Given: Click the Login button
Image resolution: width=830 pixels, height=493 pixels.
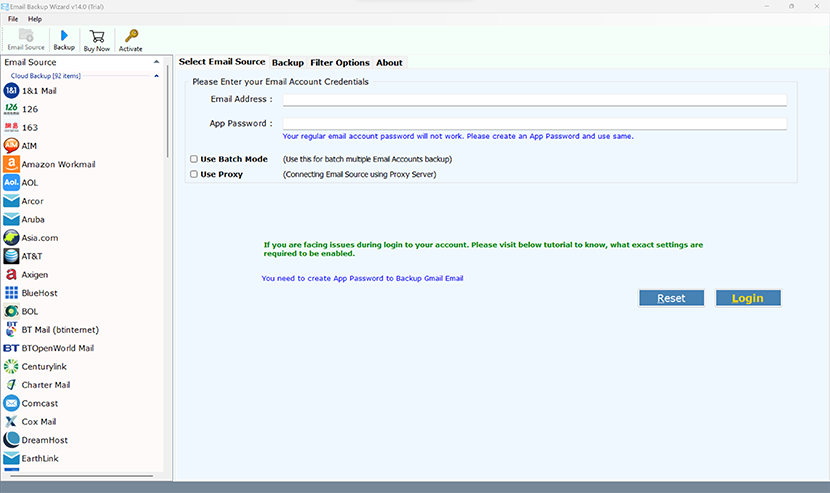Looking at the screenshot, I should click(748, 298).
